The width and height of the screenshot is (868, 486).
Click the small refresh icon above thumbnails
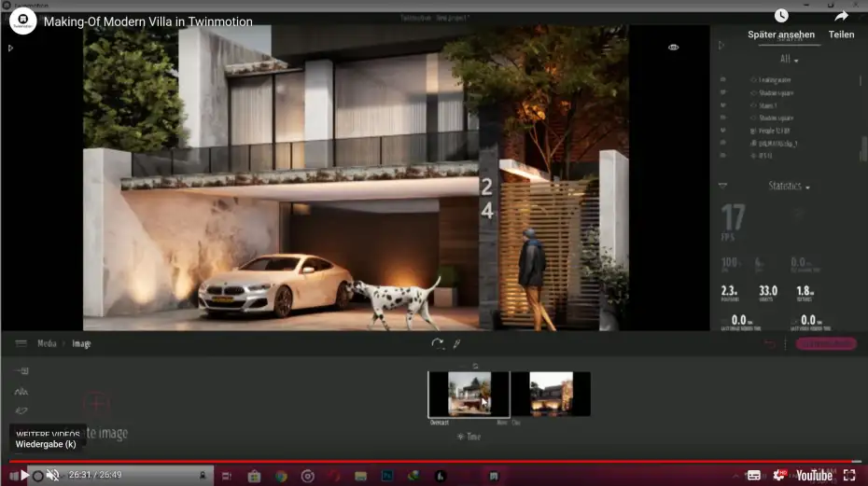475,366
